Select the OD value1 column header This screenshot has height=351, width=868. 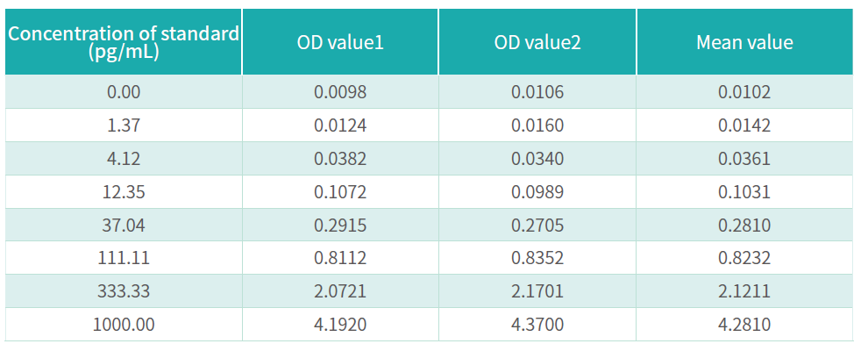[340, 42]
